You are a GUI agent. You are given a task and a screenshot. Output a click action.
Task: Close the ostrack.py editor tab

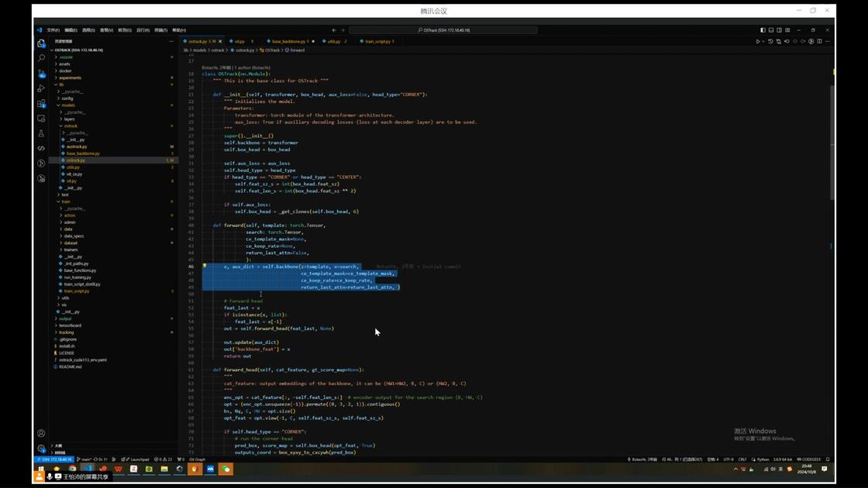[x=220, y=42]
